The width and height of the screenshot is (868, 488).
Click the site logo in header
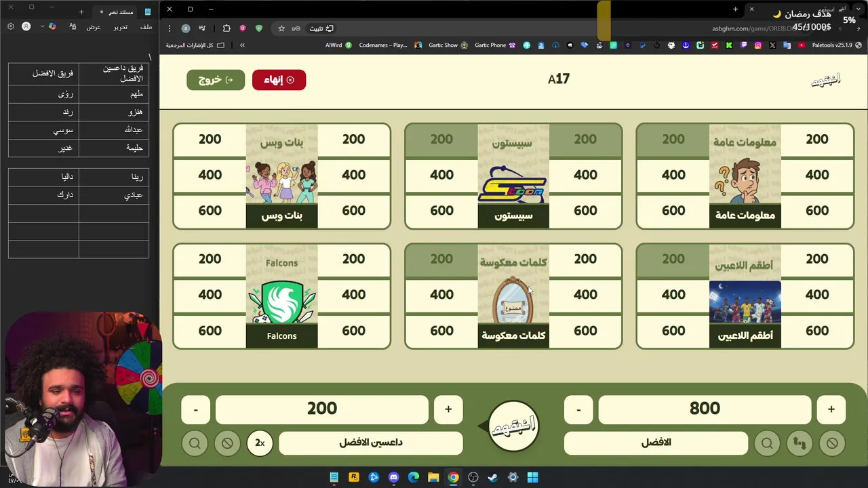825,80
